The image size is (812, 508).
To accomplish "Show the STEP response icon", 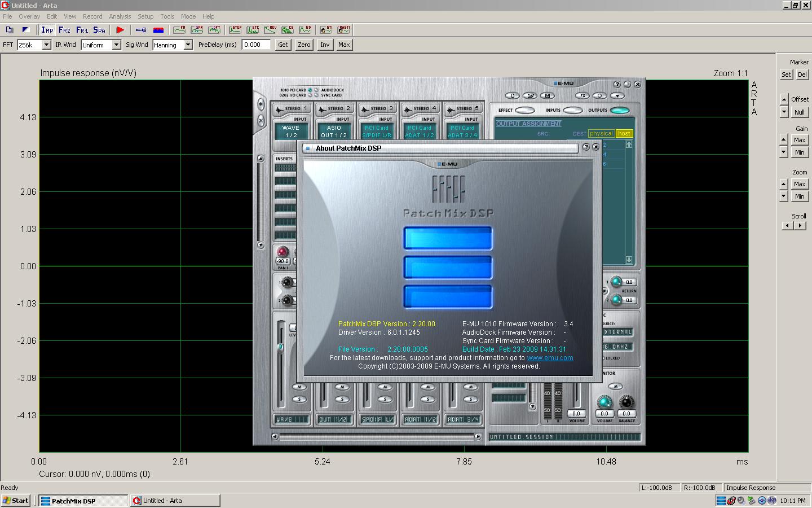I will tap(235, 30).
